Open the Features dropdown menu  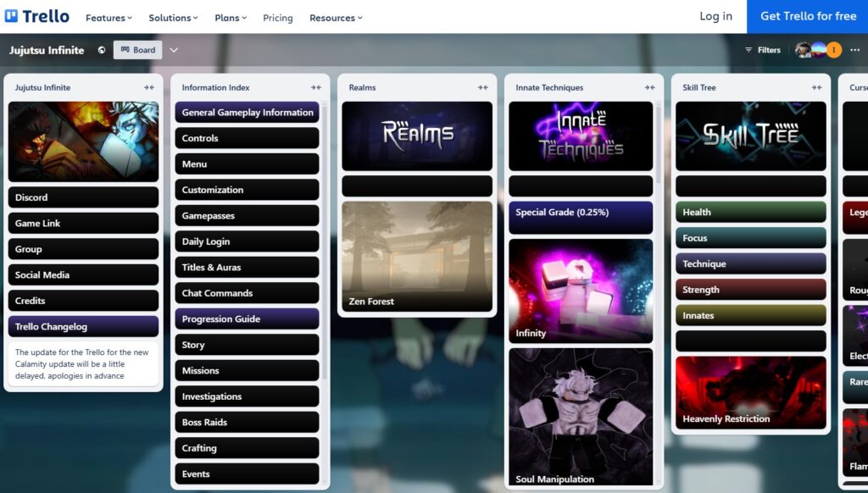(x=109, y=18)
